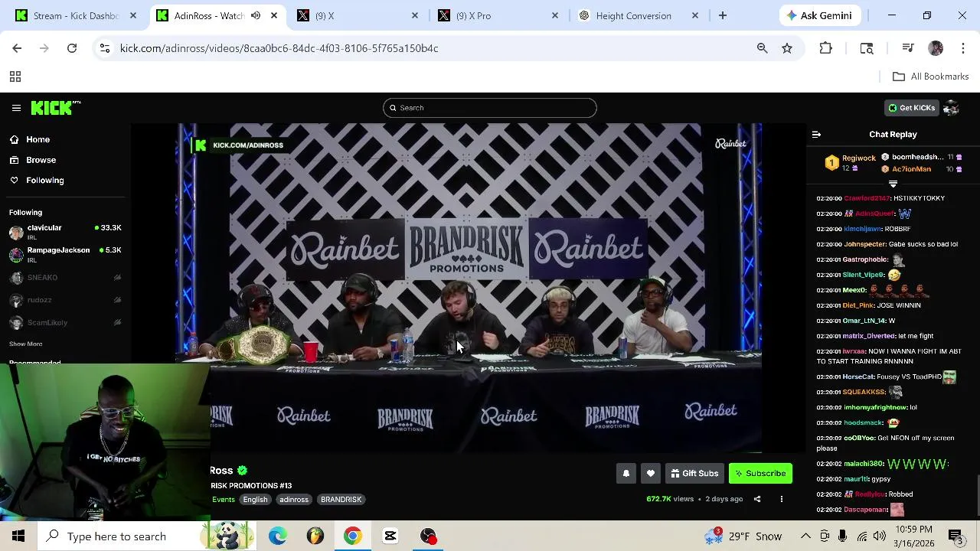Open the Chrome apps grid shortcut

click(15, 77)
